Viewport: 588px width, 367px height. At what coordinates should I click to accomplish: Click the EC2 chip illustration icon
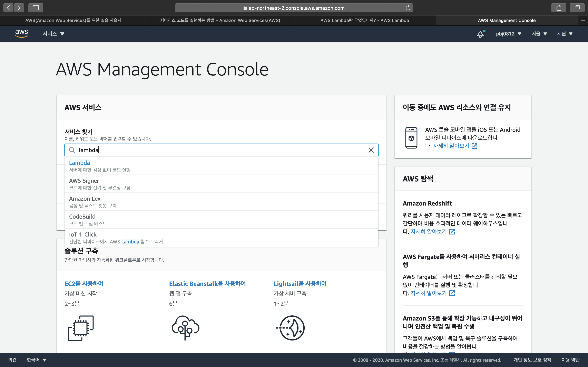click(x=81, y=328)
